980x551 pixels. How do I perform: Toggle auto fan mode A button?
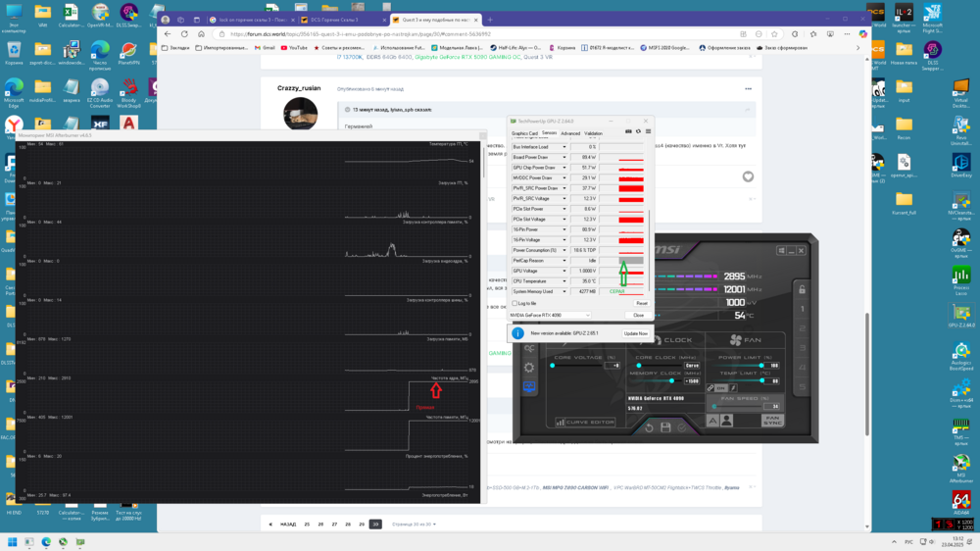tap(713, 421)
